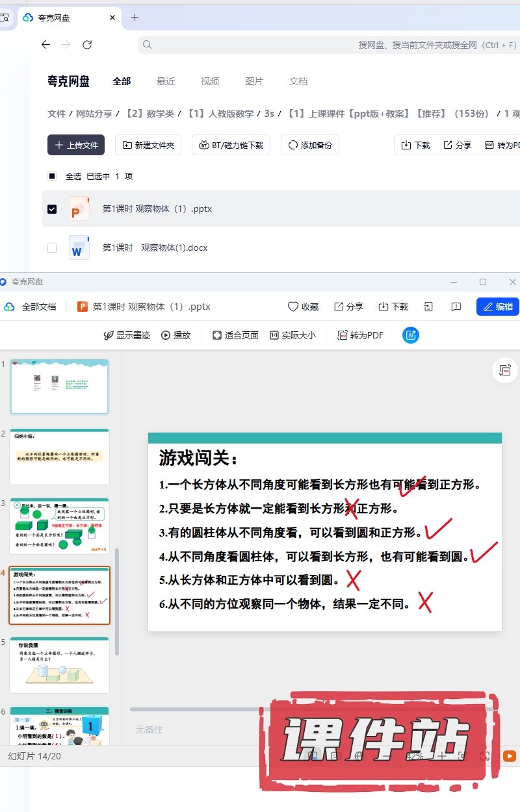This screenshot has width=520, height=812.
Task: Click the 收藏 heart icon
Action: (303, 307)
